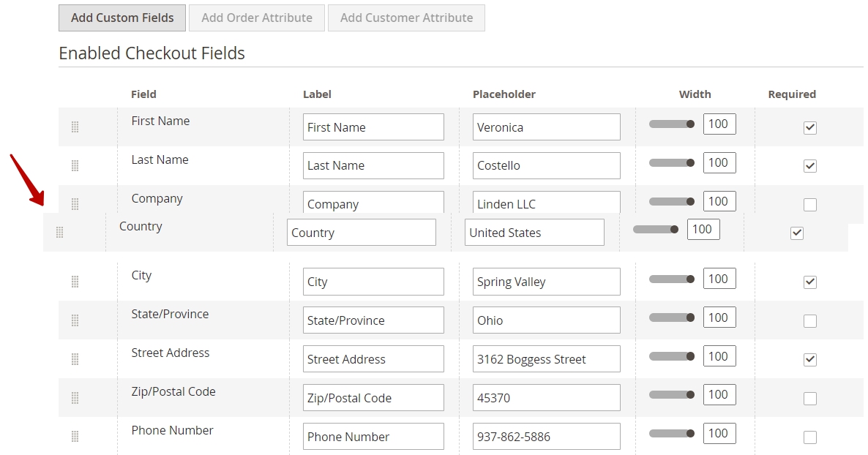Click the Company label input

pyautogui.click(x=373, y=203)
